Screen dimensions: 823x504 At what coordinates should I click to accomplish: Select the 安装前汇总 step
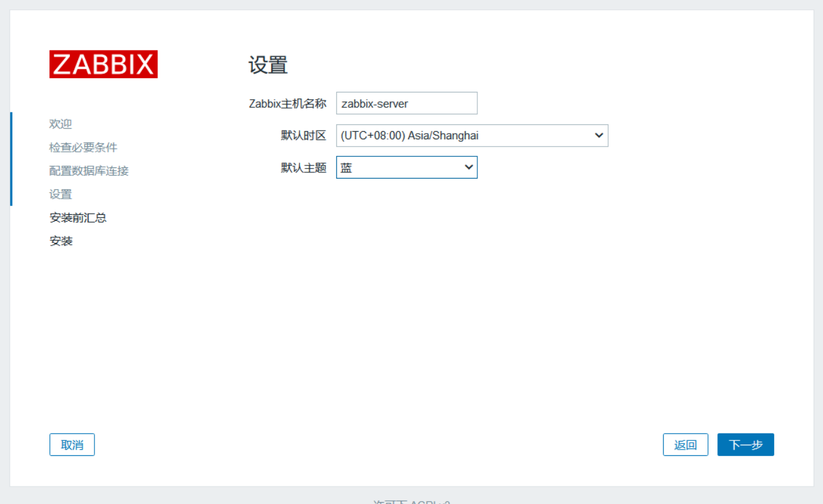click(77, 217)
